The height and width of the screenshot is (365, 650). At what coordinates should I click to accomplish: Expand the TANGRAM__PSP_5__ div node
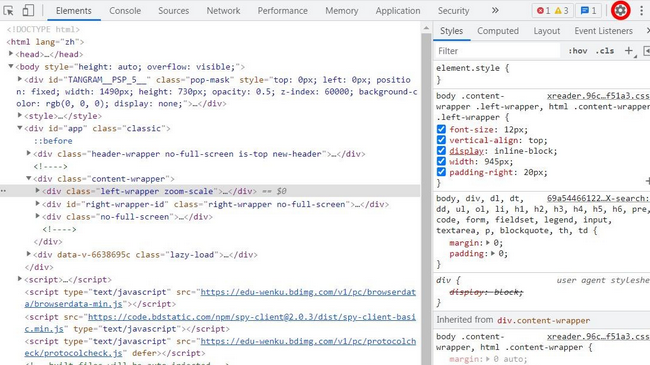click(19, 79)
